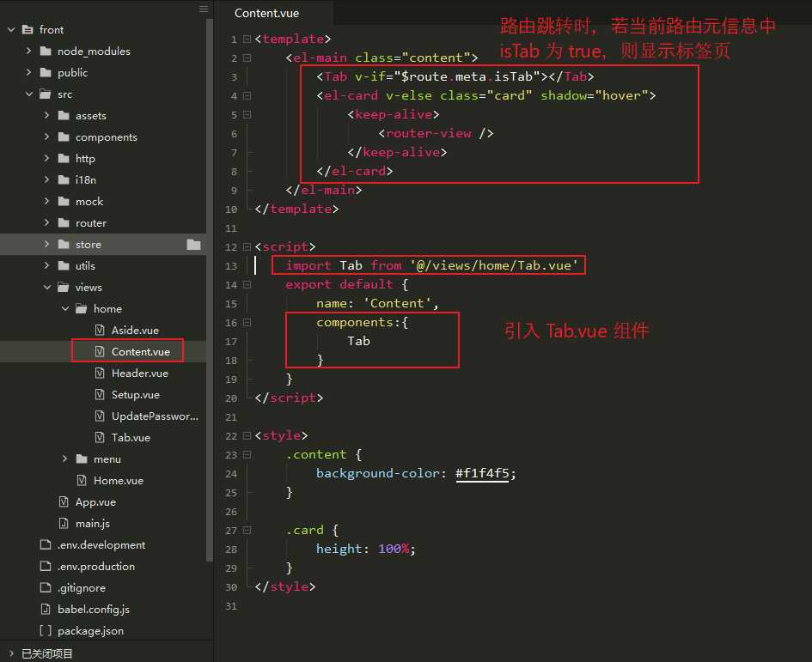
Task: Click the i18n folder icon
Action: [64, 179]
